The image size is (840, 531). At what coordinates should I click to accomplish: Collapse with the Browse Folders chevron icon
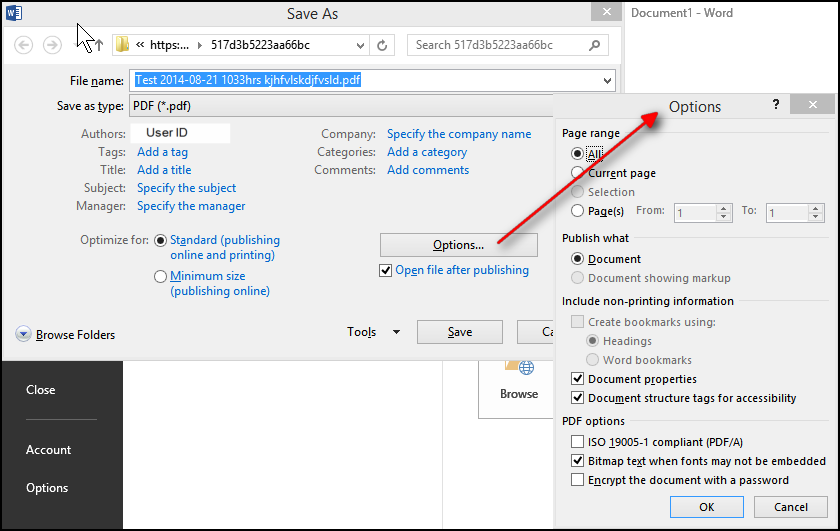pos(23,334)
